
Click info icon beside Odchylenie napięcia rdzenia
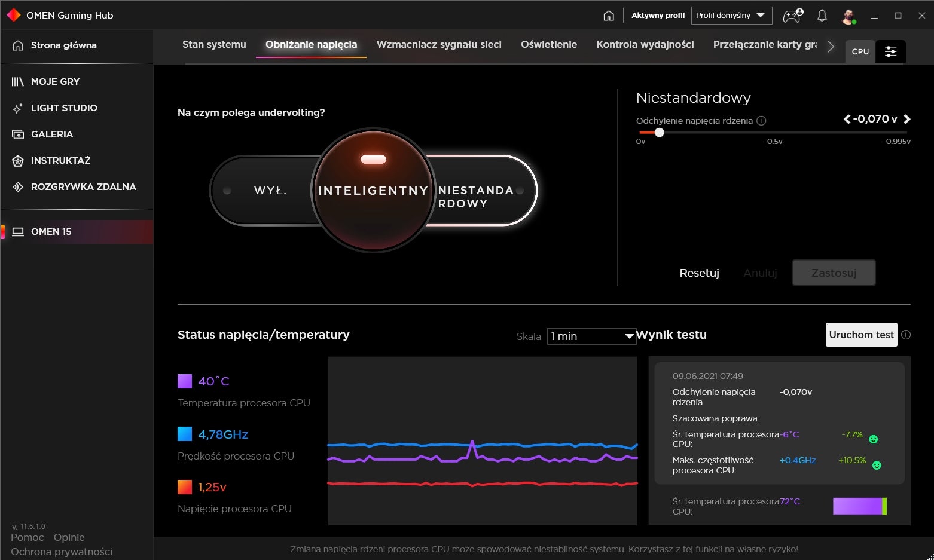[761, 121]
